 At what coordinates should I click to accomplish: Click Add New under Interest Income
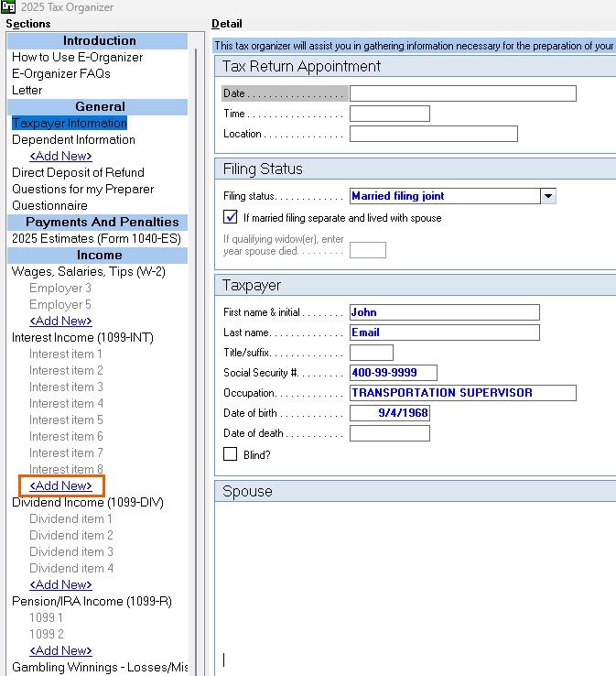point(60,485)
